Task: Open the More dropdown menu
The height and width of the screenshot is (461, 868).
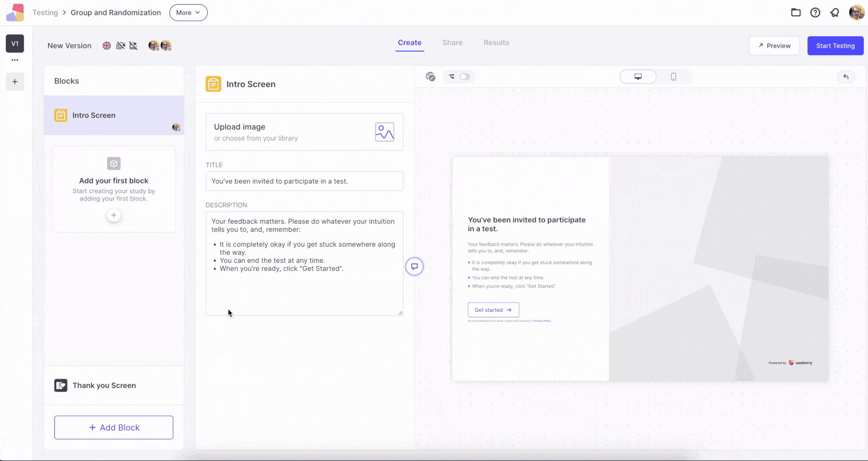Action: (x=188, y=12)
